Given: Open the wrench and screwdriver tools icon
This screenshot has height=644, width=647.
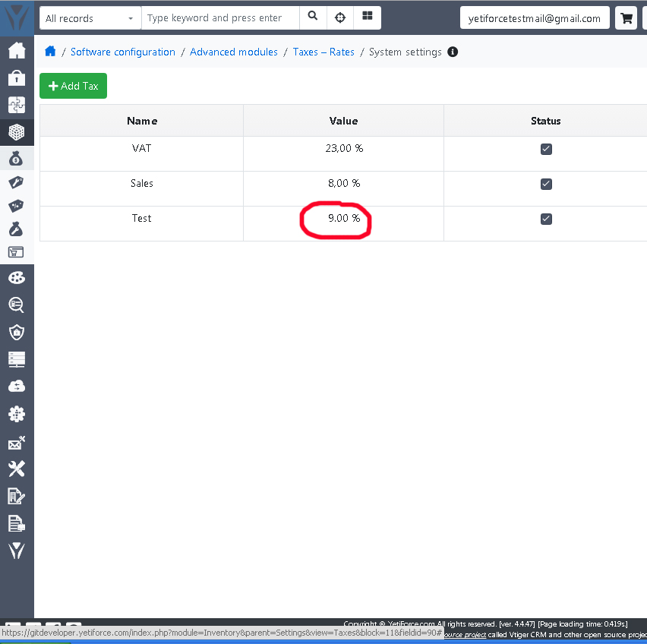Looking at the screenshot, I should 17,469.
